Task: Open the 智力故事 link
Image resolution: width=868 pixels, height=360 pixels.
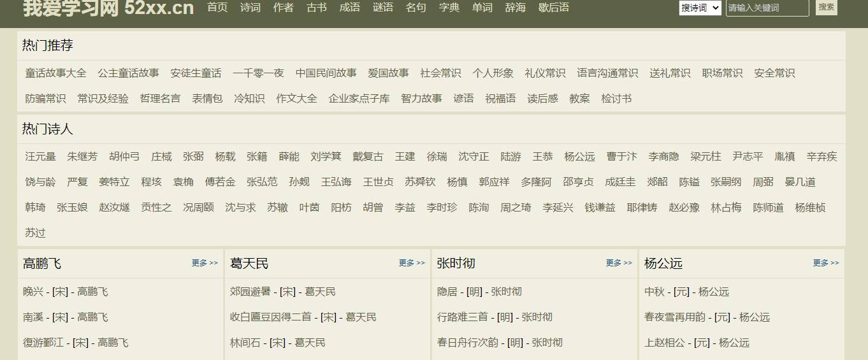Action: click(x=422, y=99)
